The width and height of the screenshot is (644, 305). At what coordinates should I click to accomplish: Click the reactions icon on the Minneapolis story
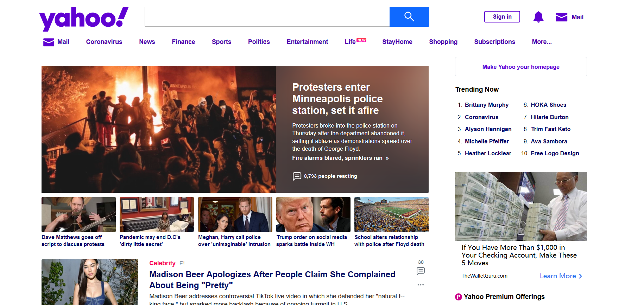(297, 176)
